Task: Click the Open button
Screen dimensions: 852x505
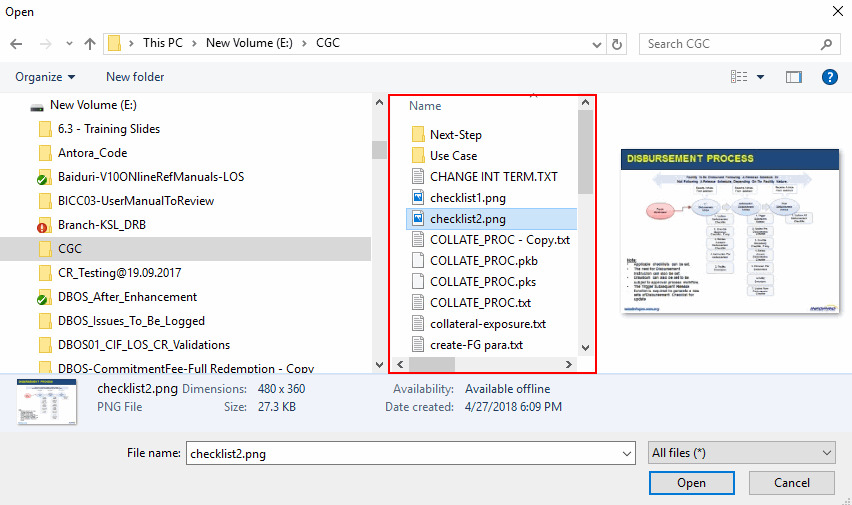Action: (x=691, y=483)
